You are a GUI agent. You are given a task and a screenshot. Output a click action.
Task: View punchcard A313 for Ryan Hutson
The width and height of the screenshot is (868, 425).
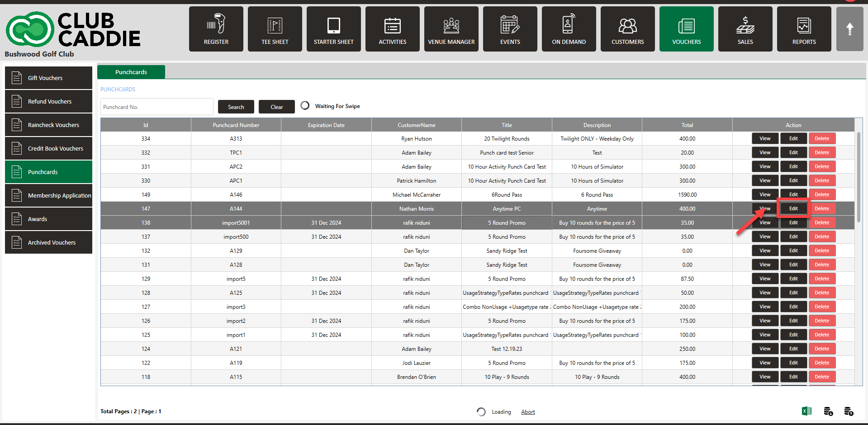coord(765,138)
